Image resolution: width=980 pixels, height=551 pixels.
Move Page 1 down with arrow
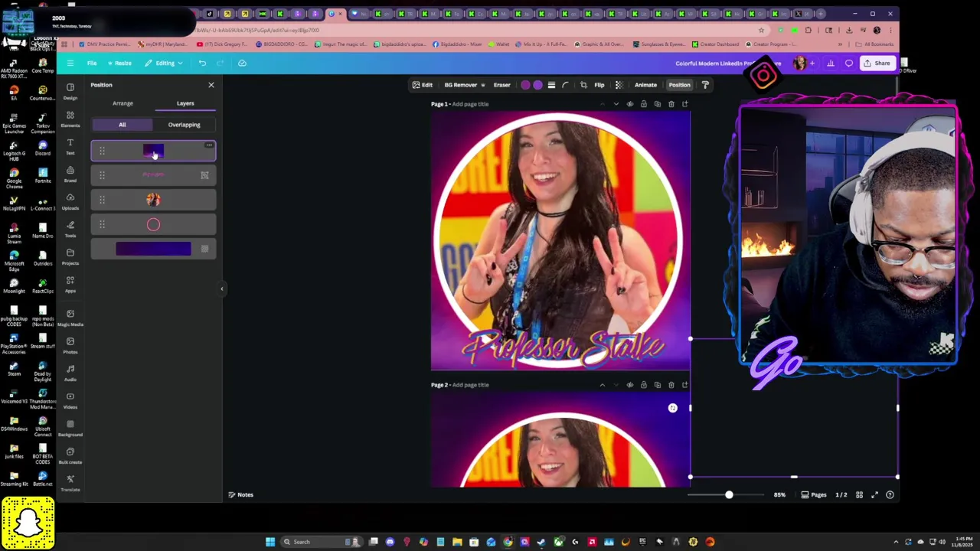point(616,104)
